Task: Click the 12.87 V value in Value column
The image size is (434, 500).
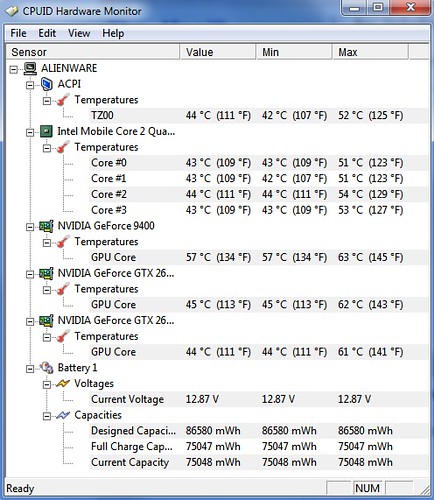Action: pyautogui.click(x=202, y=399)
